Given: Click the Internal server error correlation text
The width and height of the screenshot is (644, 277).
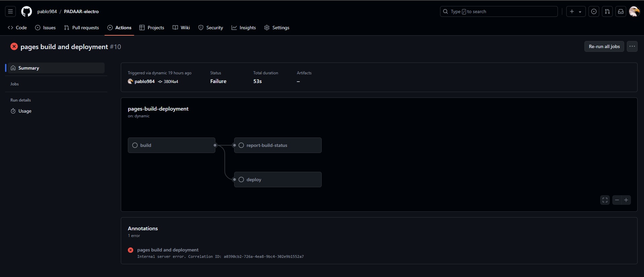Looking at the screenshot, I should [220, 256].
